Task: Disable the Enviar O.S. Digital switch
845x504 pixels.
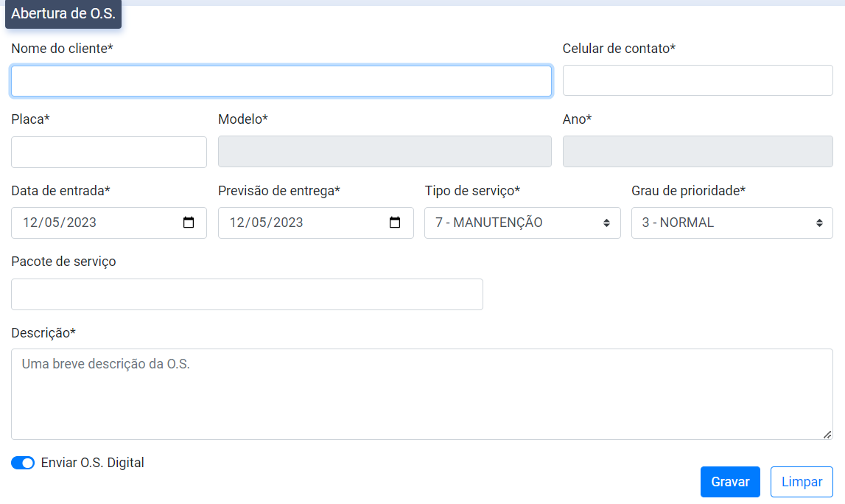Action: 23,463
